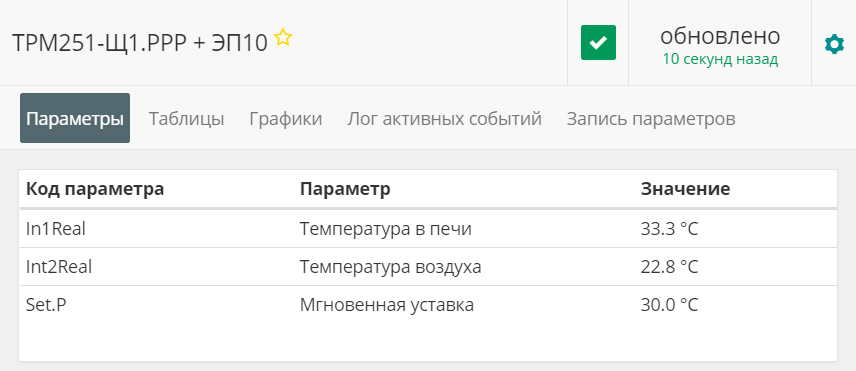Select the Int2Real parameter code
The width and height of the screenshot is (856, 371).
point(59,267)
